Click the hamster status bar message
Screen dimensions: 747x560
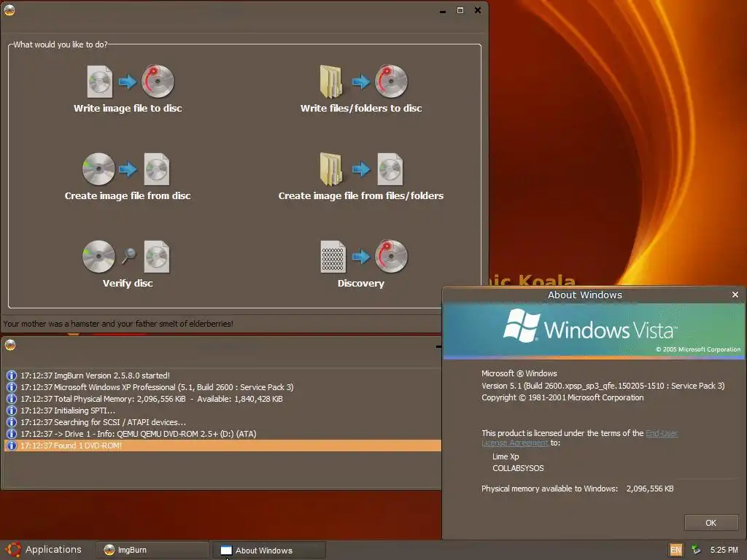pyautogui.click(x=118, y=324)
